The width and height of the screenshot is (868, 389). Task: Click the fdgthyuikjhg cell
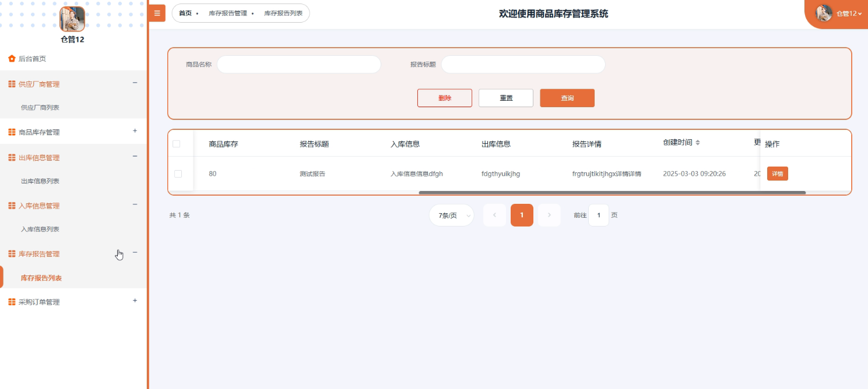pos(501,174)
